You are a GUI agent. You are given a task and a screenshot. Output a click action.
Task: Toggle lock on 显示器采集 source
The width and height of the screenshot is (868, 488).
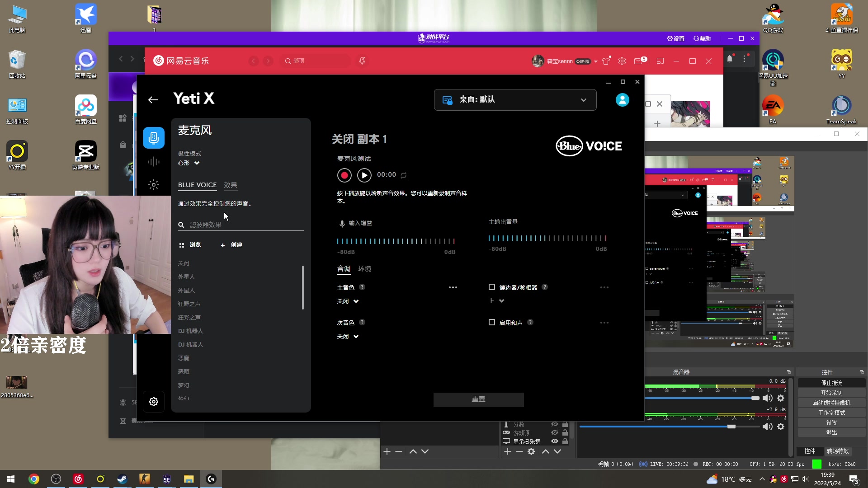(x=565, y=441)
